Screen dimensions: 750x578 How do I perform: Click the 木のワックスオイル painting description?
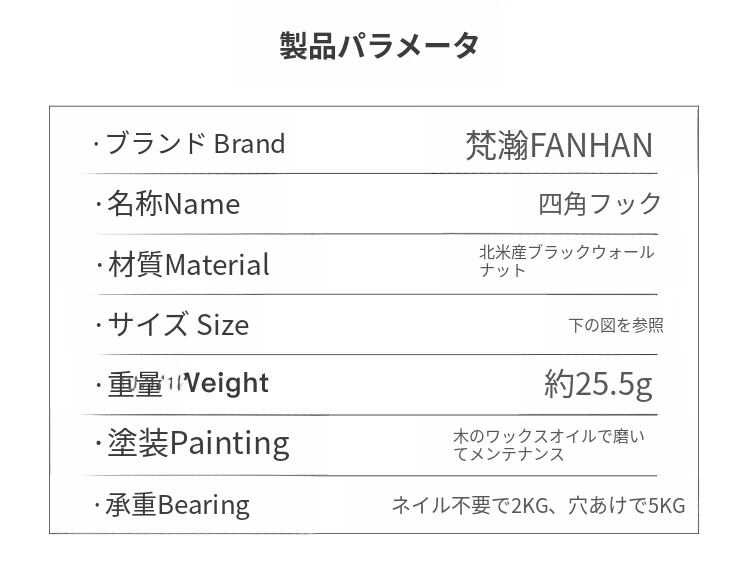[x=549, y=437]
